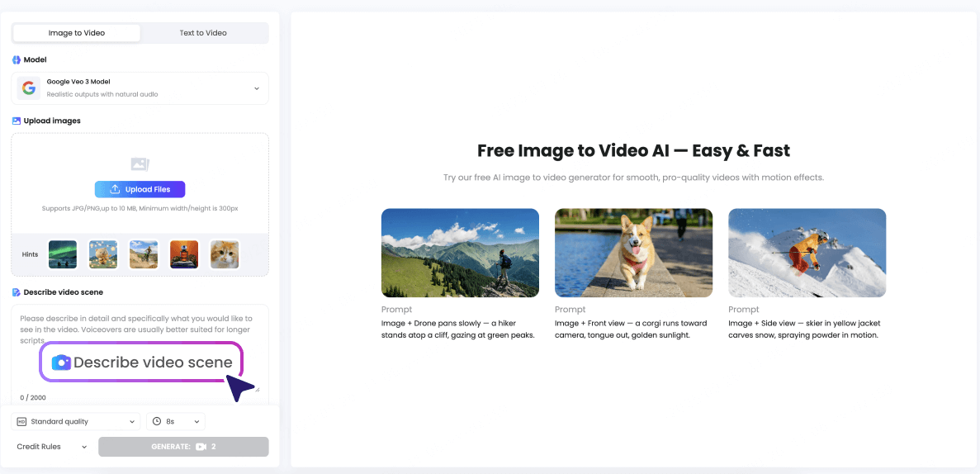Click the brain icon beside Model
The height and width of the screenshot is (474, 980).
point(17,60)
